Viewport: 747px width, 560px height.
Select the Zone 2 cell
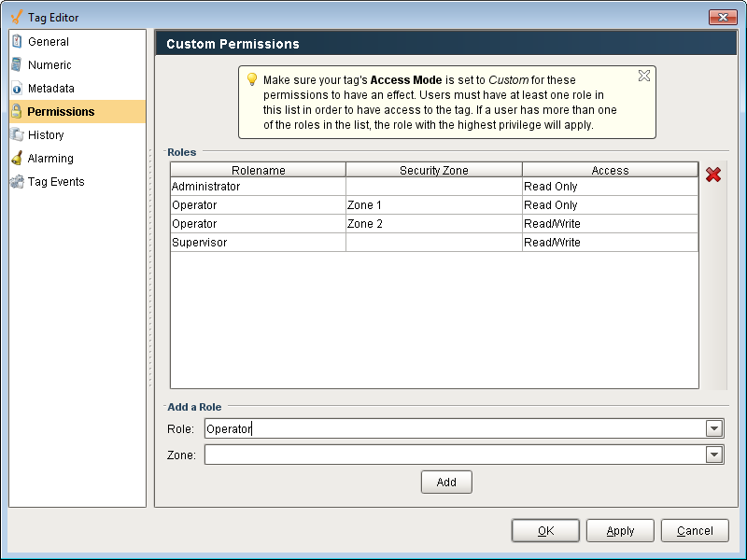coord(433,224)
